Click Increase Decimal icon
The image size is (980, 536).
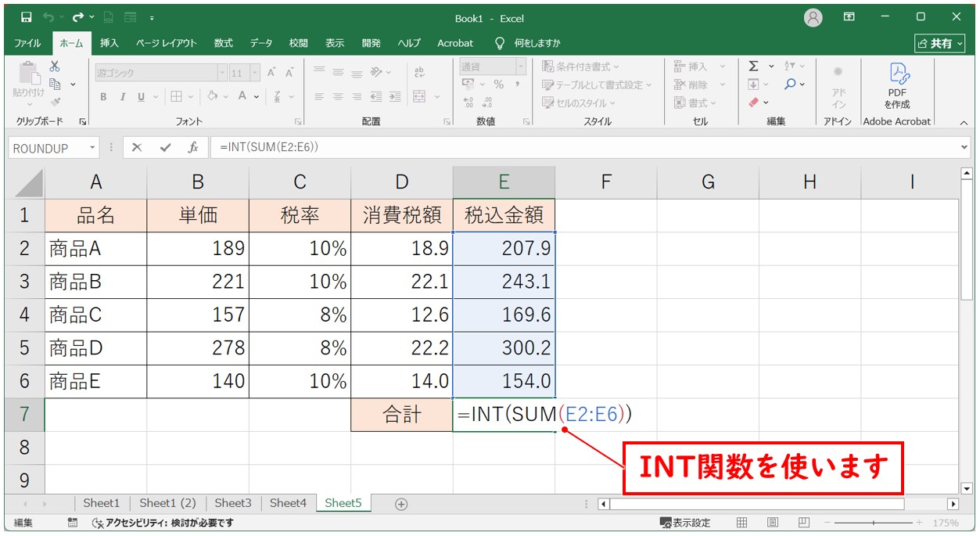click(x=468, y=103)
